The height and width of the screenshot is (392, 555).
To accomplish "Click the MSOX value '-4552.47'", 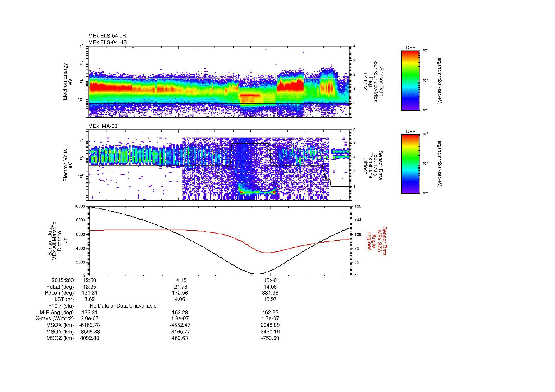I will pyautogui.click(x=180, y=325).
